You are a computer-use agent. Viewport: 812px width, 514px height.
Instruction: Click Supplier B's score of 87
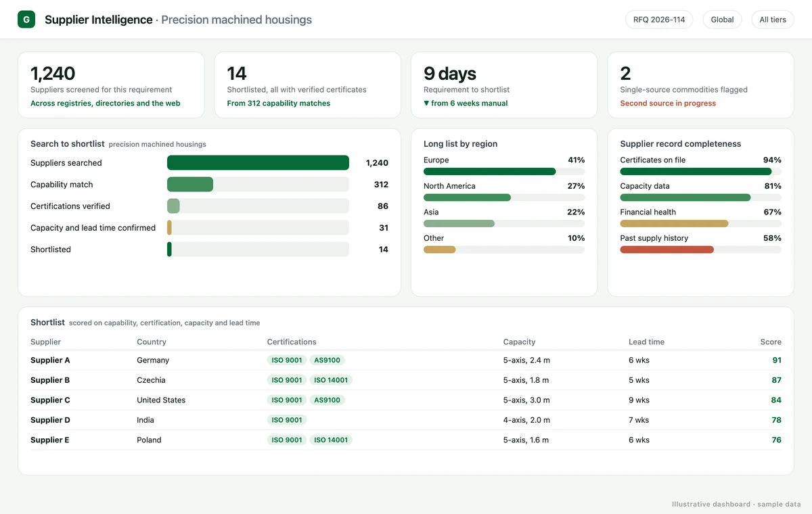point(777,380)
